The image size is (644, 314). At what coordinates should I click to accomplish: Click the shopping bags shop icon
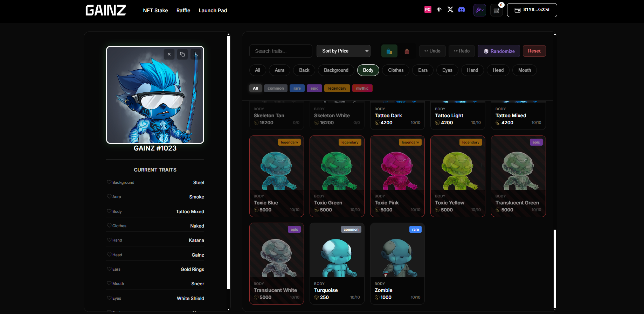coord(389,51)
